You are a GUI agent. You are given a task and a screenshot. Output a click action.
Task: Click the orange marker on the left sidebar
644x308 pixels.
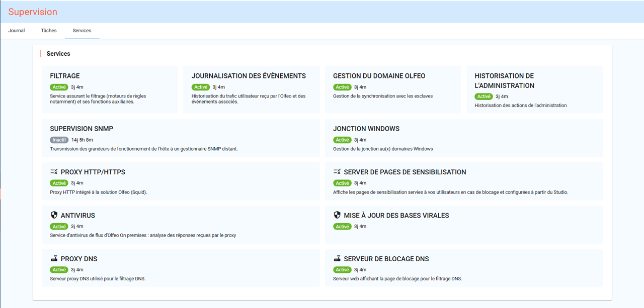point(2,192)
